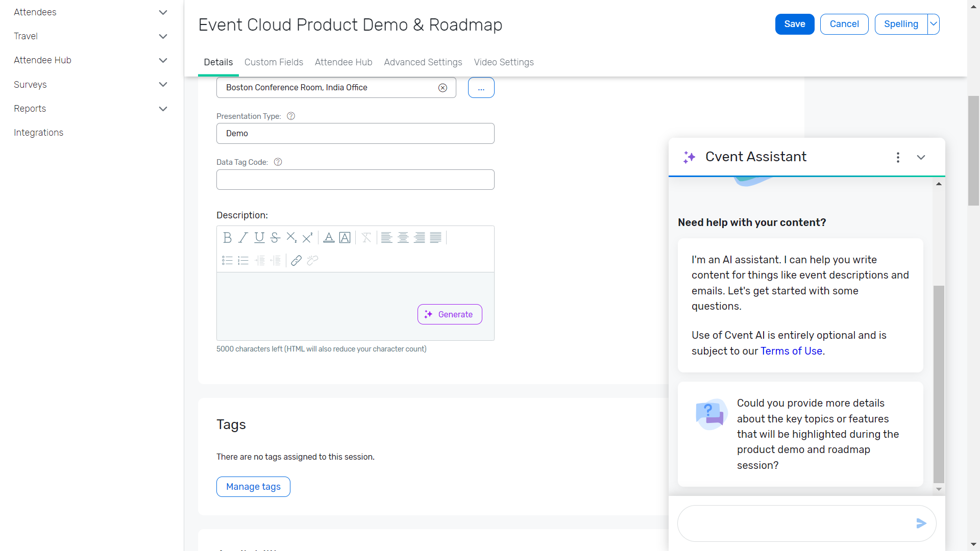Collapse the Cvent Assistant panel

click(x=921, y=157)
